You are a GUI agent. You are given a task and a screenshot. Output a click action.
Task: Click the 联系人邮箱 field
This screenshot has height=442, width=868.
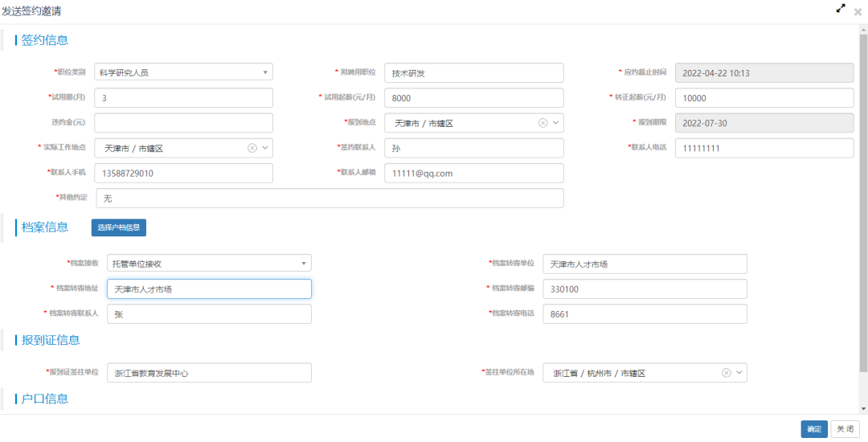(x=473, y=173)
